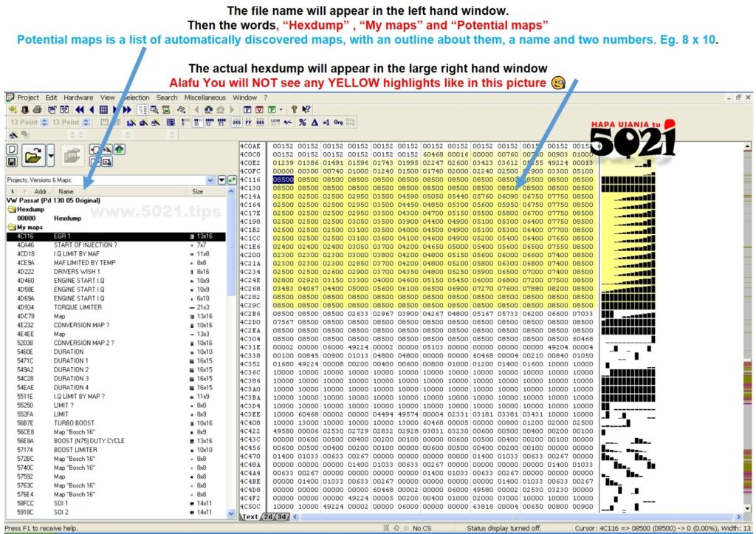Screen dimensions: 756x534
Task: Toggle percent display mode in the toolbar
Action: (x=302, y=122)
